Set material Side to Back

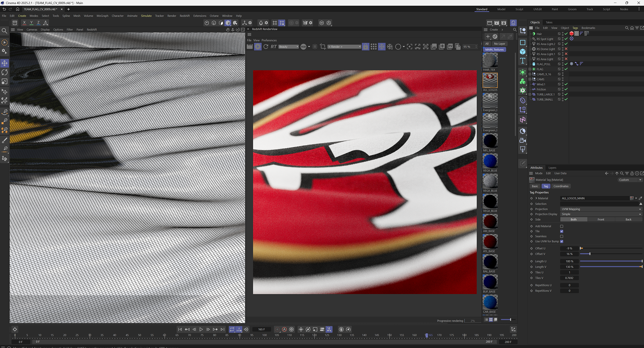coord(628,219)
